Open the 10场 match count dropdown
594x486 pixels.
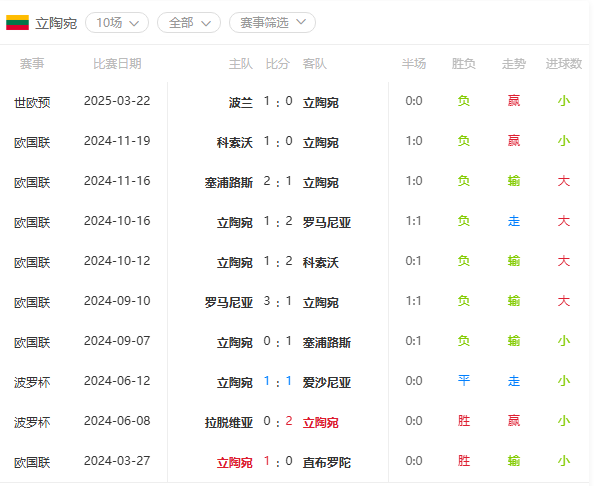(x=117, y=23)
